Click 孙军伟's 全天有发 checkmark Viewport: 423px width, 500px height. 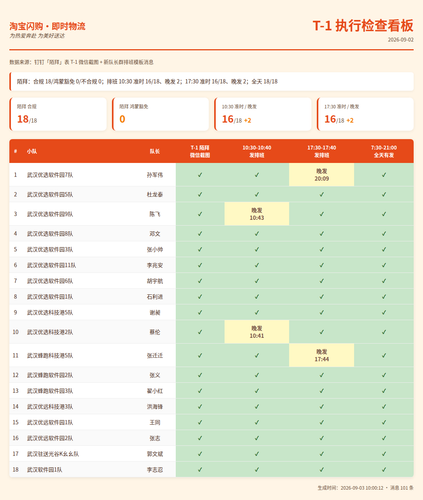point(384,175)
